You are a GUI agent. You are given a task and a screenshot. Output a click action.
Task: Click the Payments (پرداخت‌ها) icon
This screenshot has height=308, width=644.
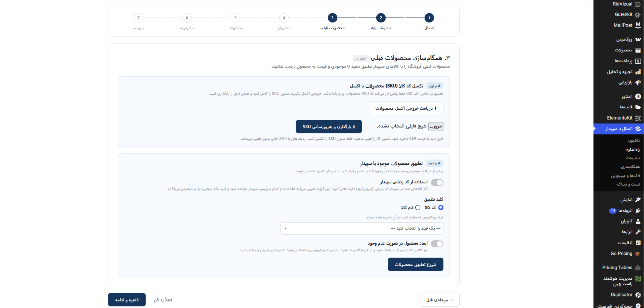pyautogui.click(x=638, y=61)
